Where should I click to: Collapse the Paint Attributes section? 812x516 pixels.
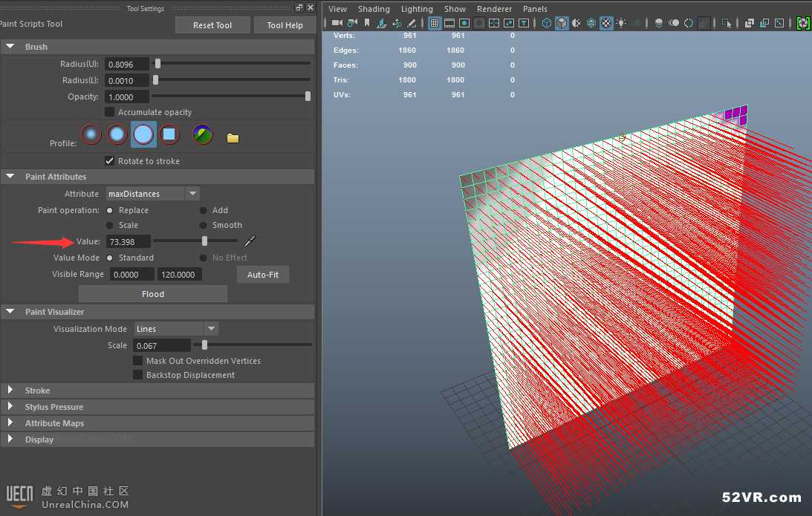(x=10, y=177)
